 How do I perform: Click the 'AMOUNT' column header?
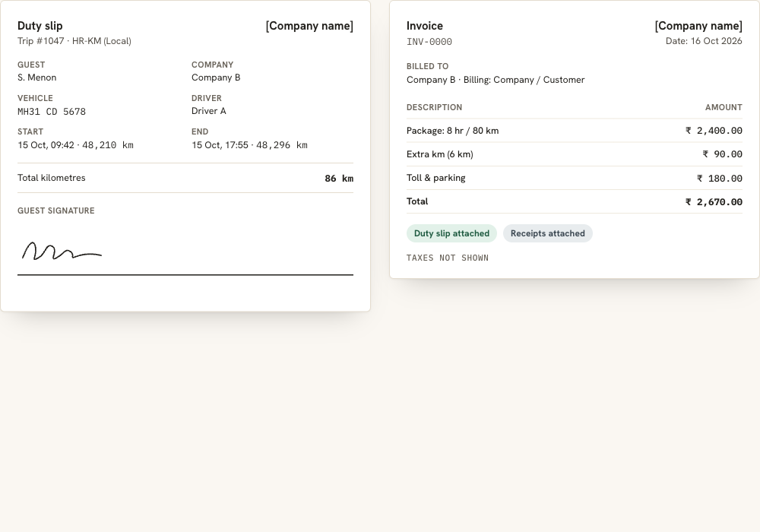[724, 108]
